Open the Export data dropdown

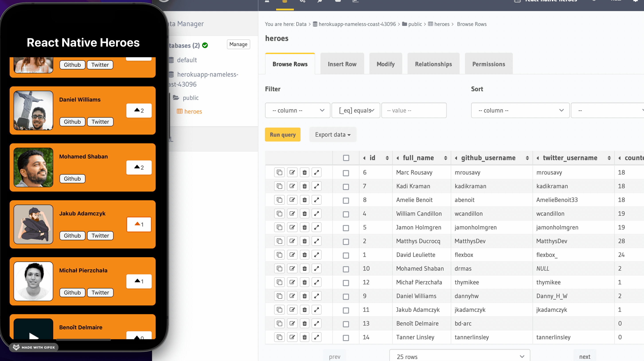332,135
